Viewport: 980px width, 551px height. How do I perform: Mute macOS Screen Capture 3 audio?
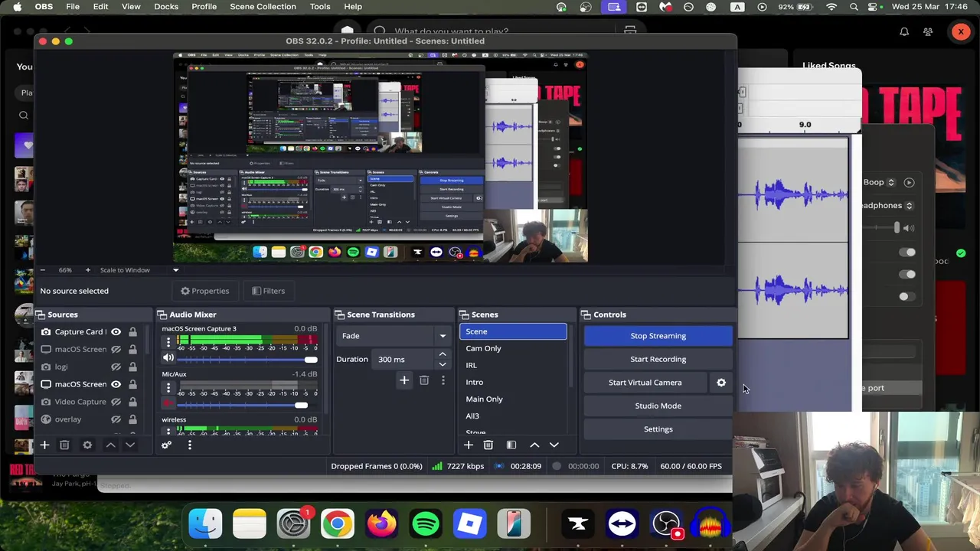pyautogui.click(x=168, y=358)
